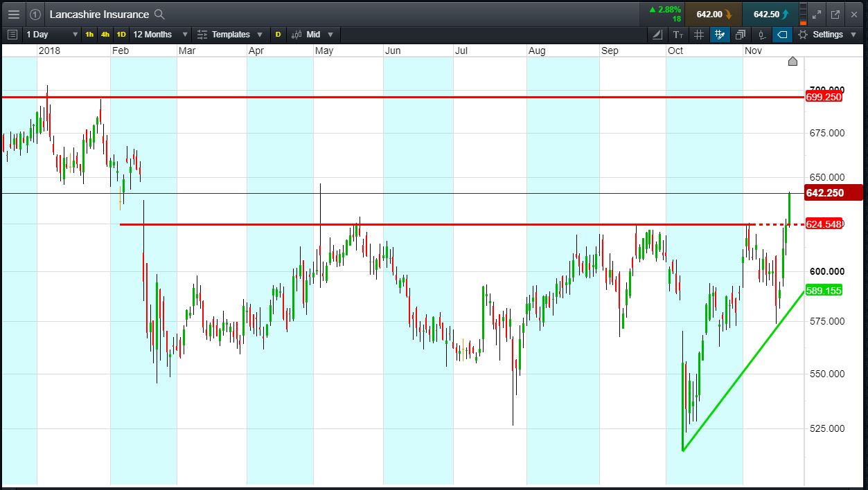Open the list panel icon at far left
Viewport: 868px width, 490px height.
tap(12, 34)
